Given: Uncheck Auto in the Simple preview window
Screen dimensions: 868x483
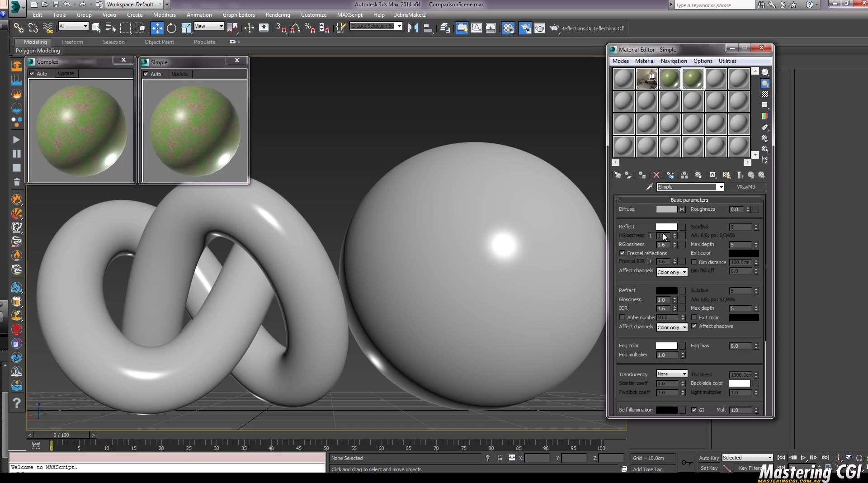Looking at the screenshot, I should pyautogui.click(x=146, y=74).
